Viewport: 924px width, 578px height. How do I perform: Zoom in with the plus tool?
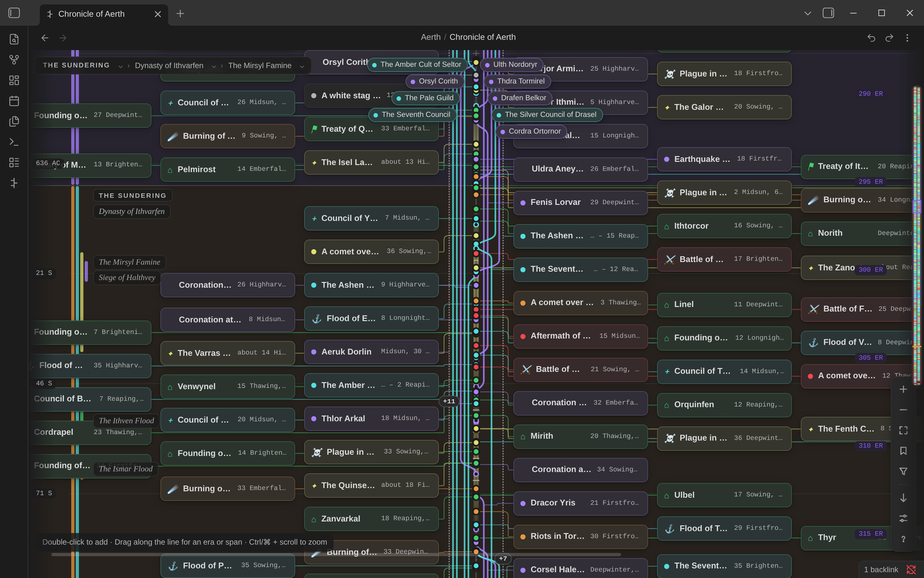903,390
